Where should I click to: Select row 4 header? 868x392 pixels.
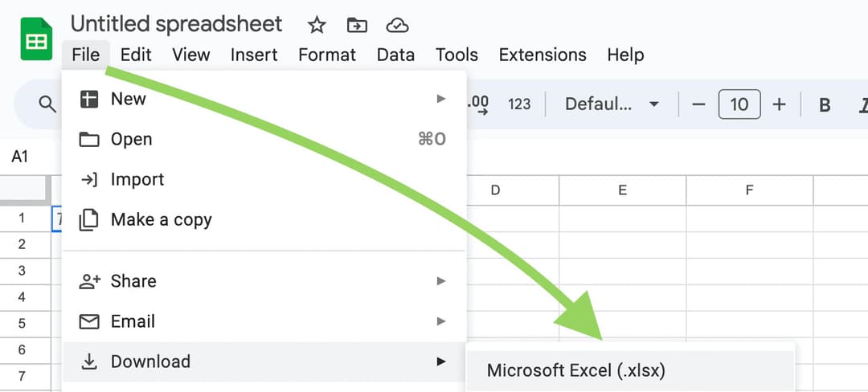coord(23,297)
